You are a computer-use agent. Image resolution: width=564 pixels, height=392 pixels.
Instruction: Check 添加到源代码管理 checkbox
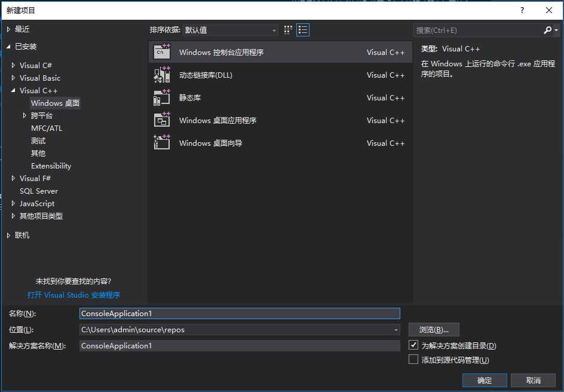413,359
